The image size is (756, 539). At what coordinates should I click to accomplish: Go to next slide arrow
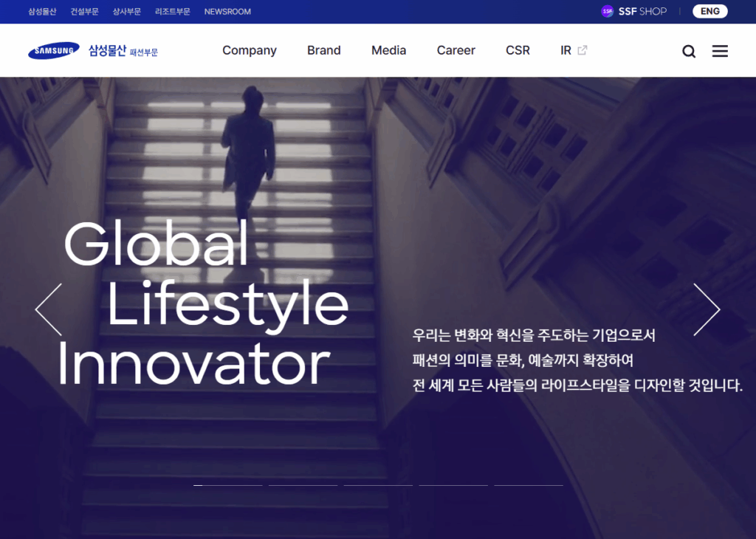[x=707, y=309]
